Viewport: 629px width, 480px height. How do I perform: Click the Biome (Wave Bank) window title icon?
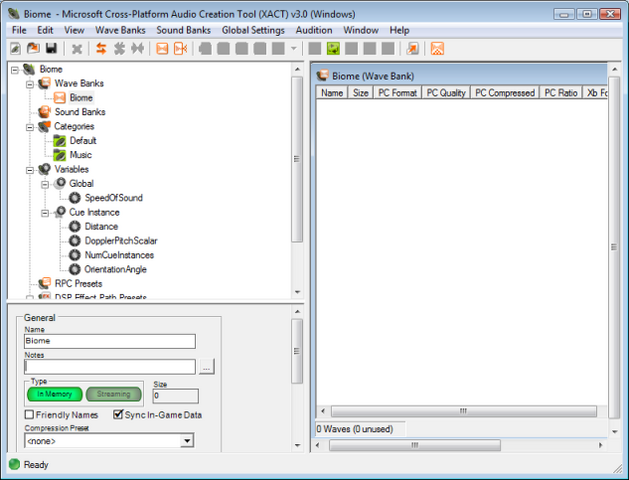tap(322, 75)
